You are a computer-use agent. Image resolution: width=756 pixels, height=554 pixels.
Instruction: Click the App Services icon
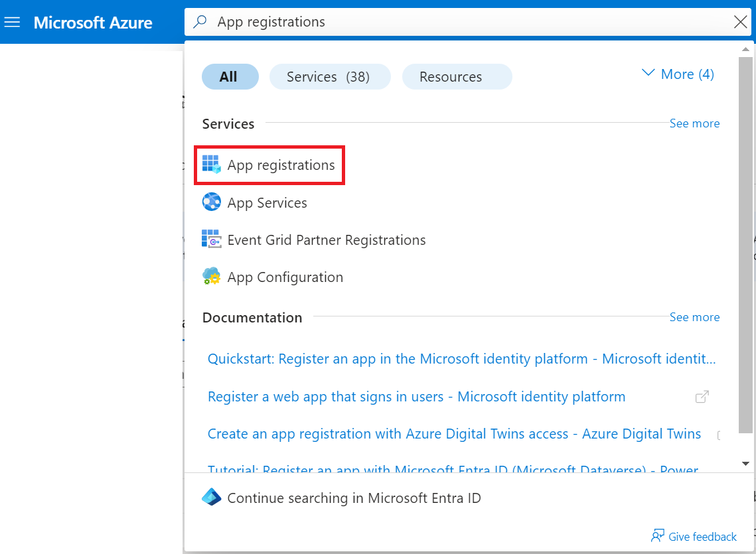click(x=211, y=202)
